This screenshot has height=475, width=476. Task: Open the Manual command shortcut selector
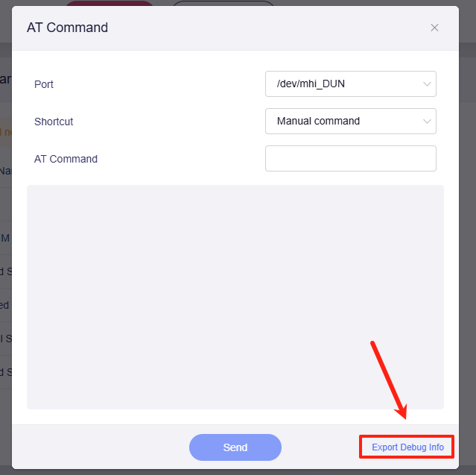click(350, 121)
